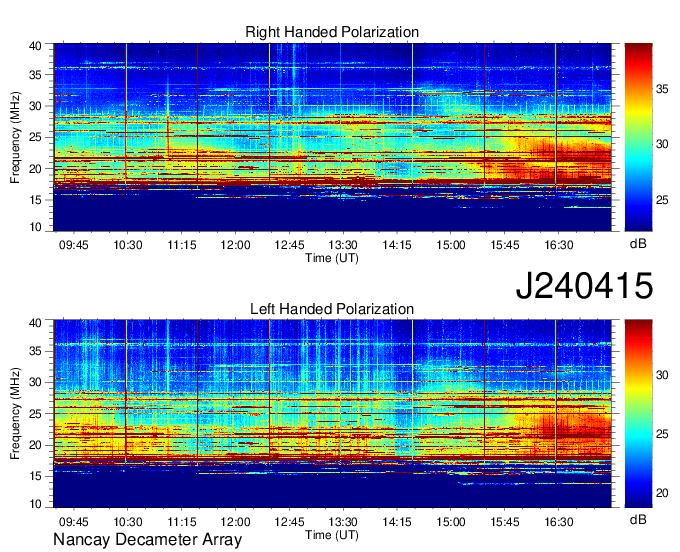Click the Right Handed Polarization title
680x552 pixels.
[x=332, y=32]
